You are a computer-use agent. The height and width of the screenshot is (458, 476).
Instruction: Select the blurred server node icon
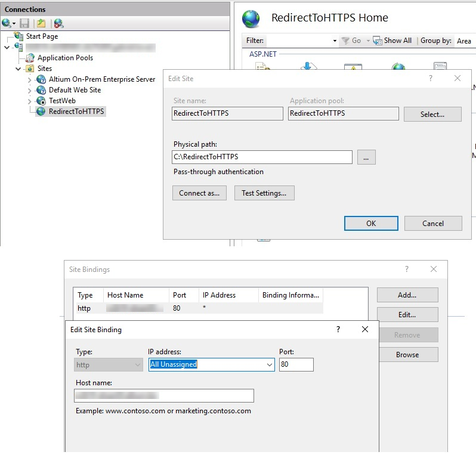point(18,47)
